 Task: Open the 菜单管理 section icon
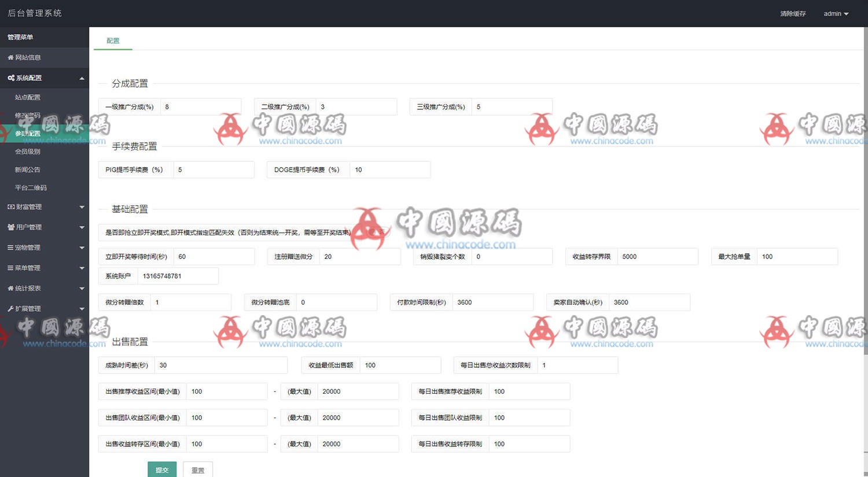[10, 267]
